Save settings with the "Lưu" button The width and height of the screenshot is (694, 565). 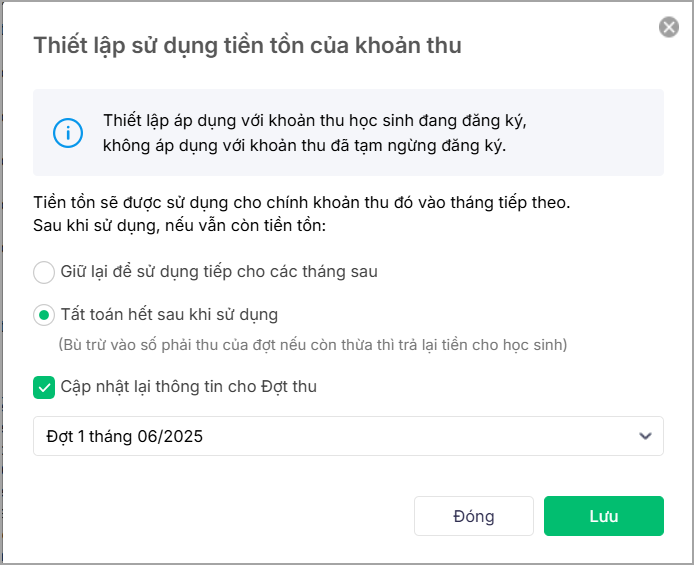603,516
